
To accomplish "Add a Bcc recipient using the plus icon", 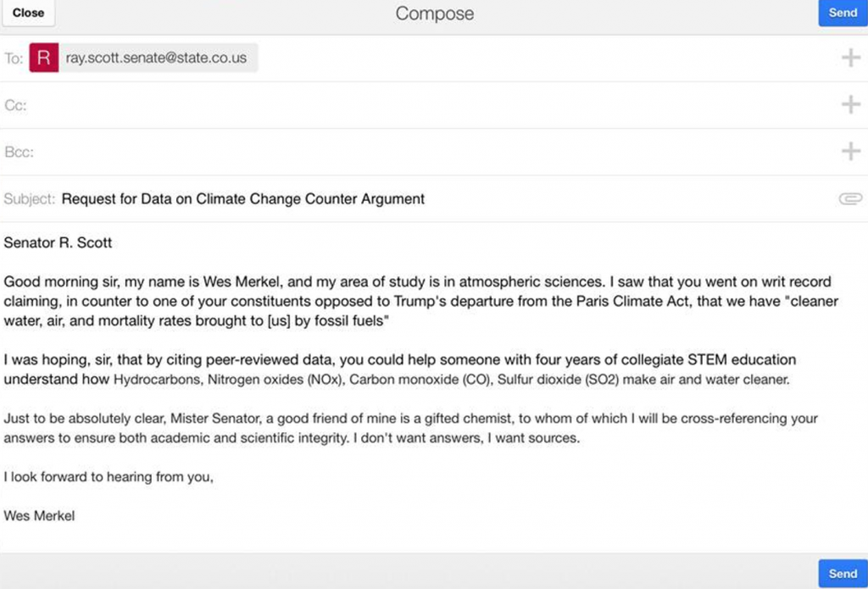I will [x=850, y=151].
